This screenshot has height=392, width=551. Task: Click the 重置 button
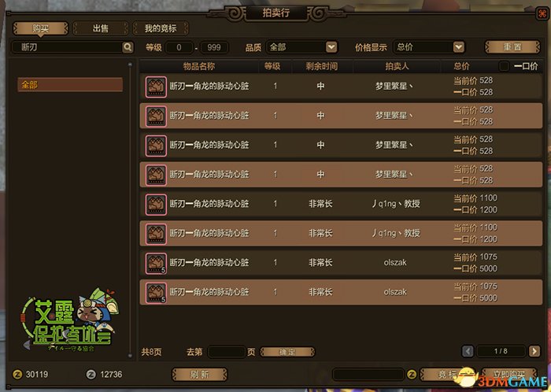point(512,47)
